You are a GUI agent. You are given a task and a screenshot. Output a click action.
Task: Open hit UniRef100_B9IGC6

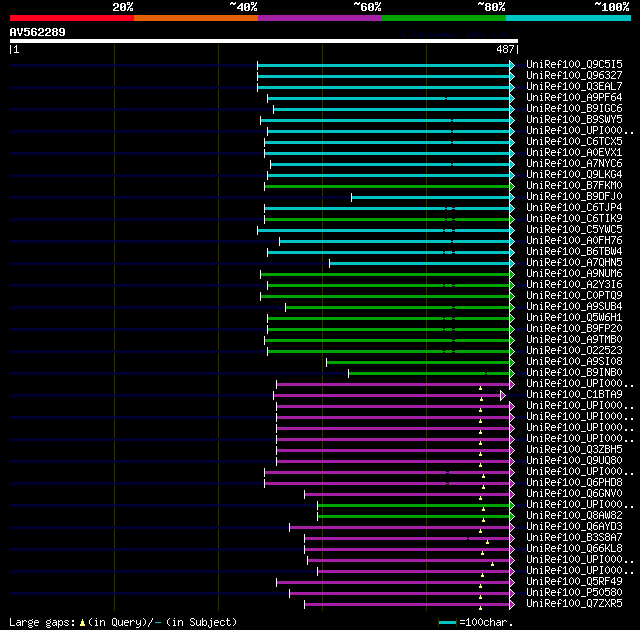574,109
